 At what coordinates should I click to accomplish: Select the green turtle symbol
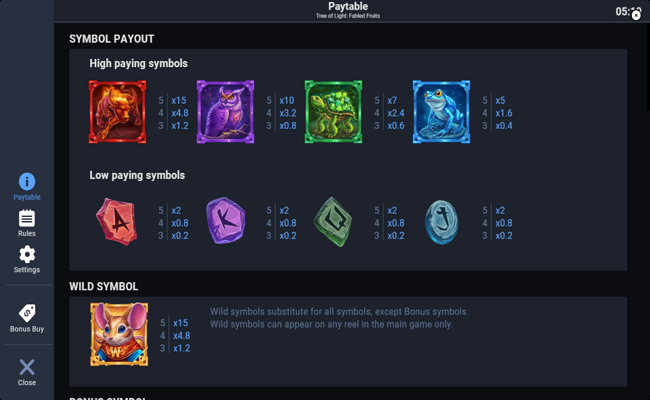[333, 112]
